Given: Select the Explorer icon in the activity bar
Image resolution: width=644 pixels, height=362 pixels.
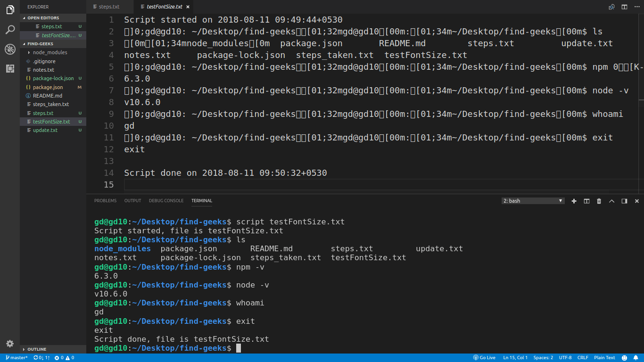Looking at the screenshot, I should pyautogui.click(x=10, y=10).
